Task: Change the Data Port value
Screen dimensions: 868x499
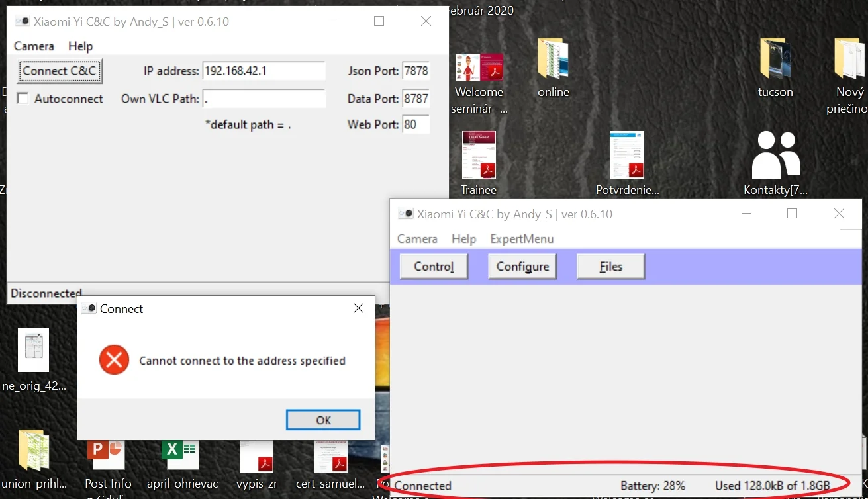Action: [416, 99]
